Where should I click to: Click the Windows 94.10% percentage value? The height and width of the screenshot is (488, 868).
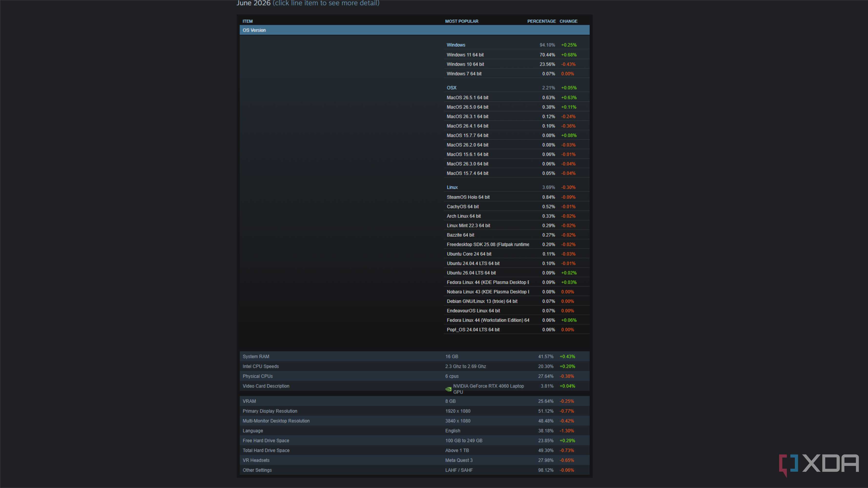(547, 45)
